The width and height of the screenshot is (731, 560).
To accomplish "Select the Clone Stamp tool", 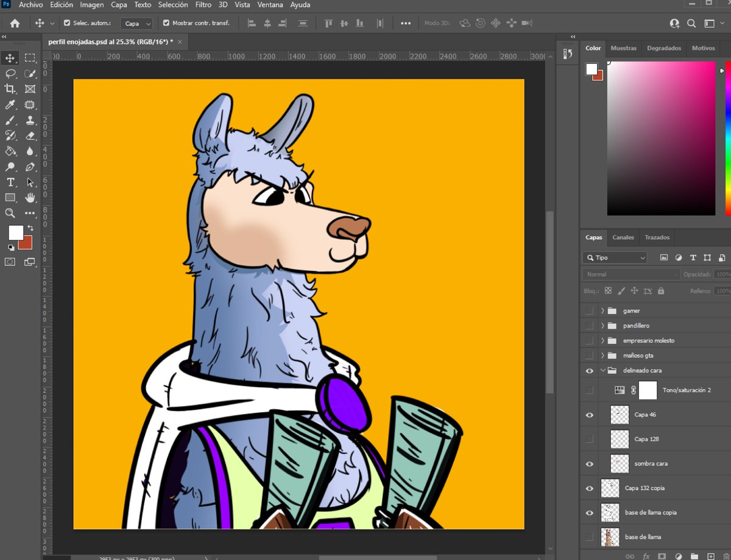I will click(x=30, y=120).
